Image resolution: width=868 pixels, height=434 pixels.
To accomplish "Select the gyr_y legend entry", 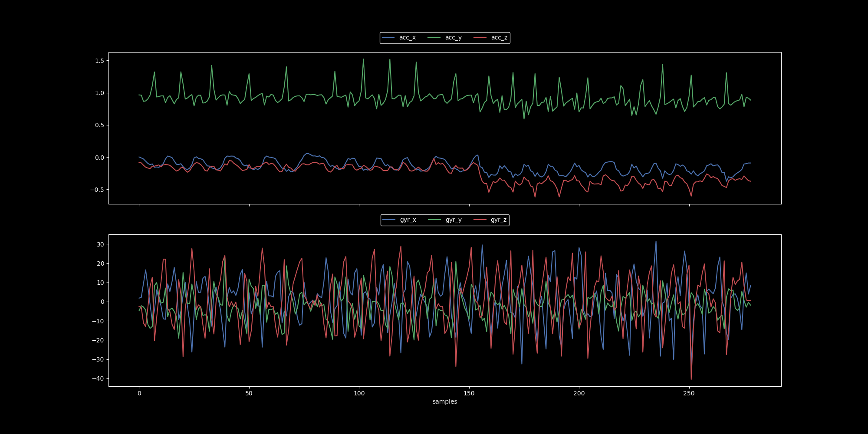I will [x=453, y=220].
